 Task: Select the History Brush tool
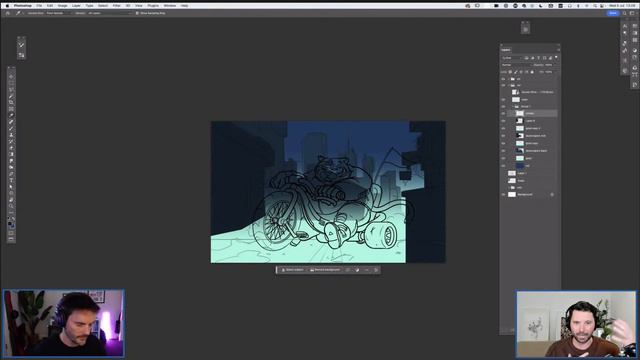tap(11, 141)
